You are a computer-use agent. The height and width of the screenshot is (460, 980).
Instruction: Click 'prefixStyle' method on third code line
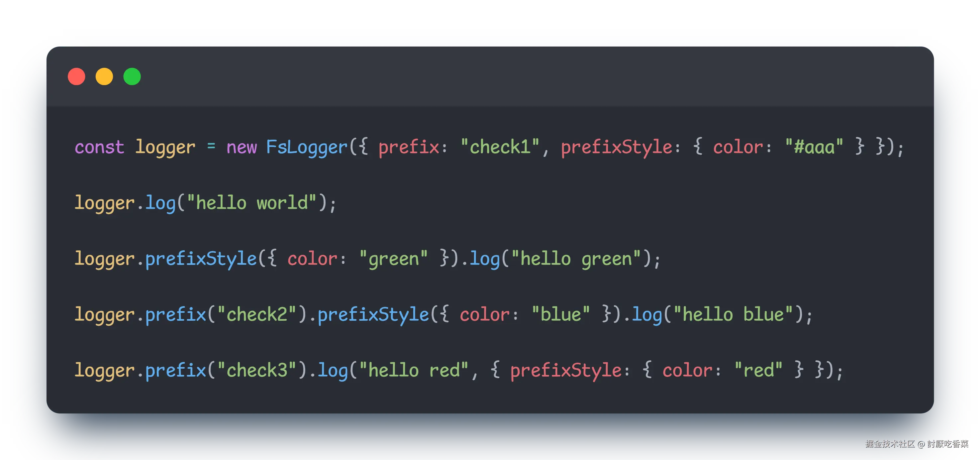coord(201,259)
